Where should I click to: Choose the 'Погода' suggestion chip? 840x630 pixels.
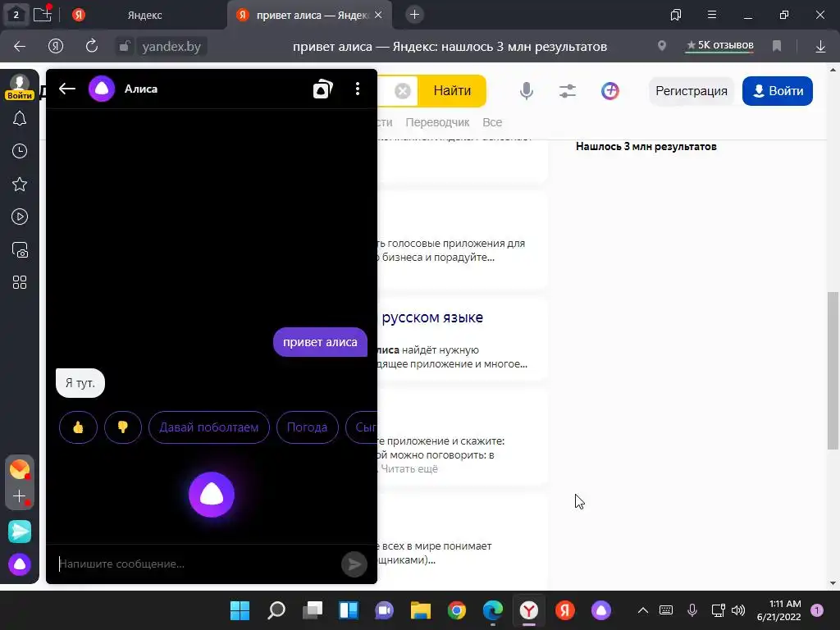(x=307, y=427)
